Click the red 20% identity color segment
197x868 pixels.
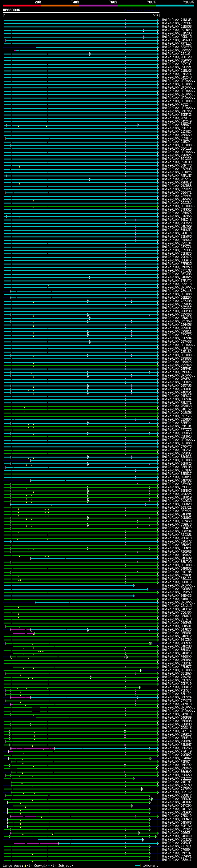pos(22,6)
